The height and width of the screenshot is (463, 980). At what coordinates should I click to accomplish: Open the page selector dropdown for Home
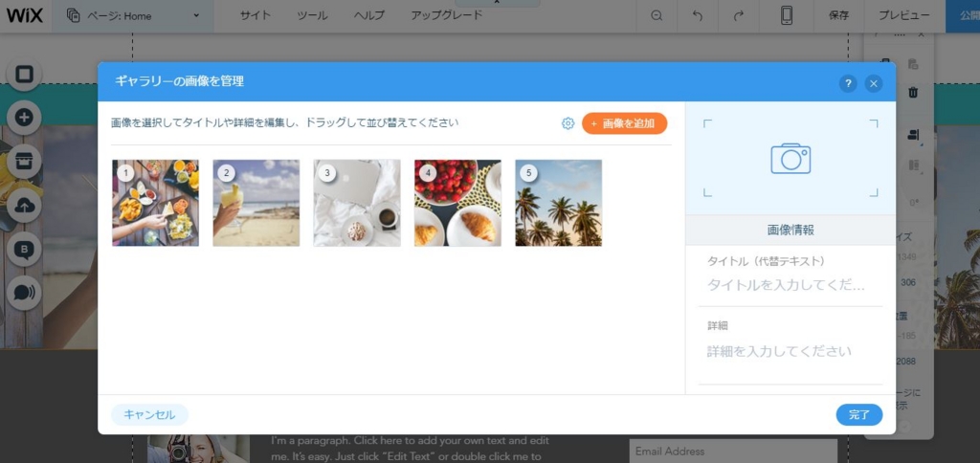[133, 16]
